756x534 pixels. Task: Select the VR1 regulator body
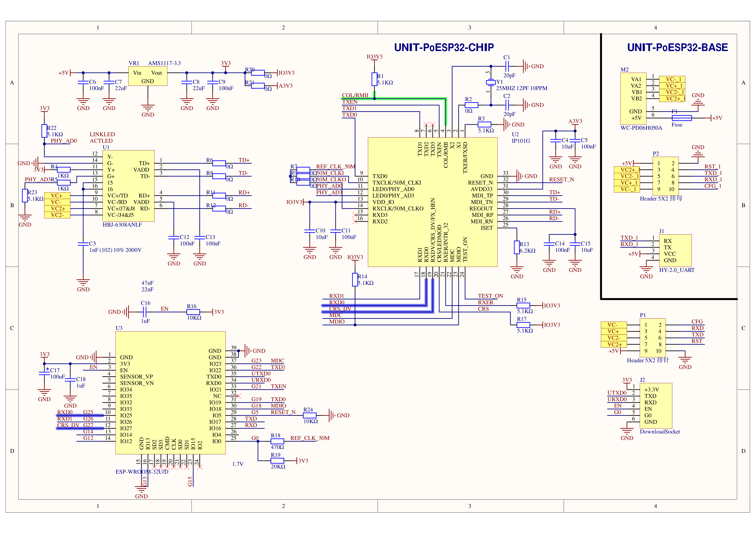point(148,76)
